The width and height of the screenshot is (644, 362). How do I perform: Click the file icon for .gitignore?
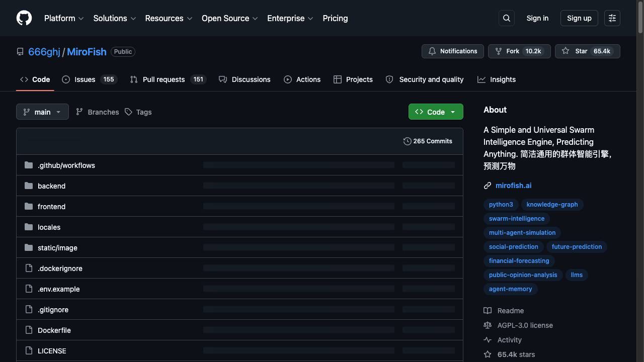click(x=29, y=309)
